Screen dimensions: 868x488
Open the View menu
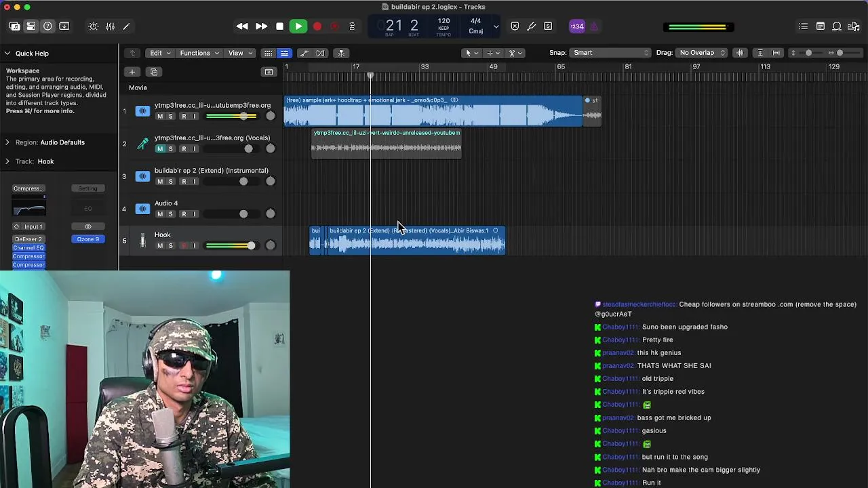(x=240, y=53)
